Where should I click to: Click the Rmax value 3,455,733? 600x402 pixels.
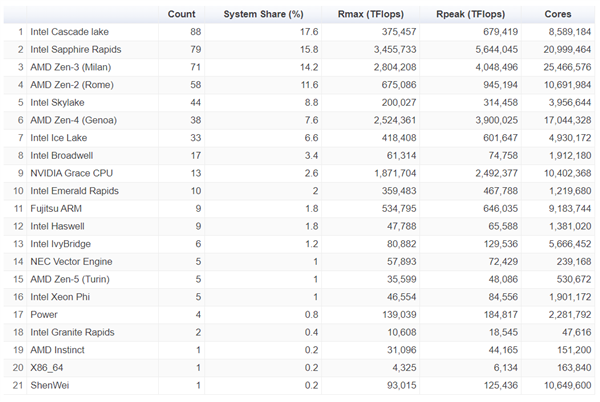click(381, 50)
